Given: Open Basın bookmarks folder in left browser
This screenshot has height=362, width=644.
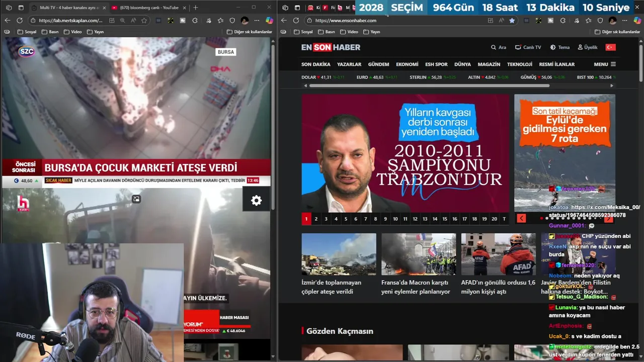Looking at the screenshot, I should 50,32.
